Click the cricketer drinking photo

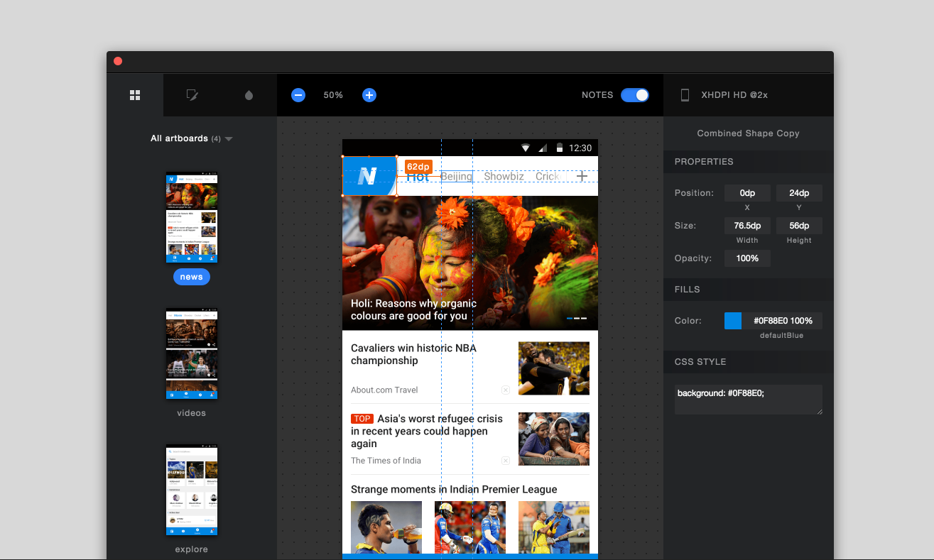pos(386,527)
